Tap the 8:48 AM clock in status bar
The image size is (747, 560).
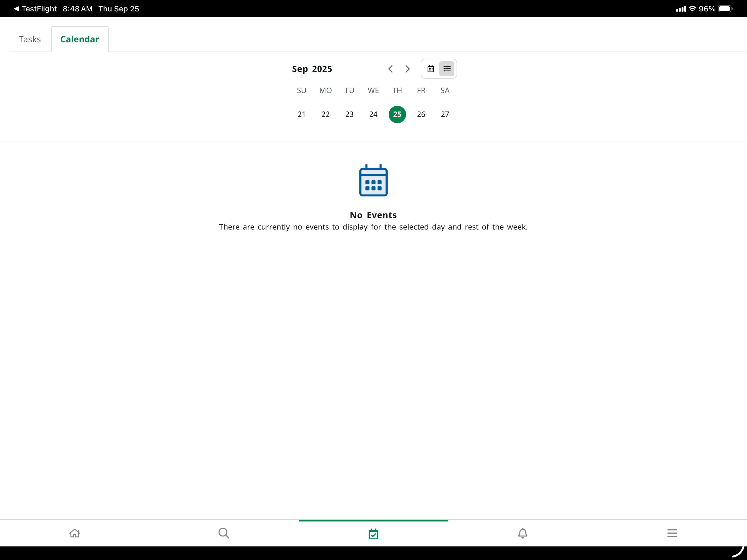(78, 9)
